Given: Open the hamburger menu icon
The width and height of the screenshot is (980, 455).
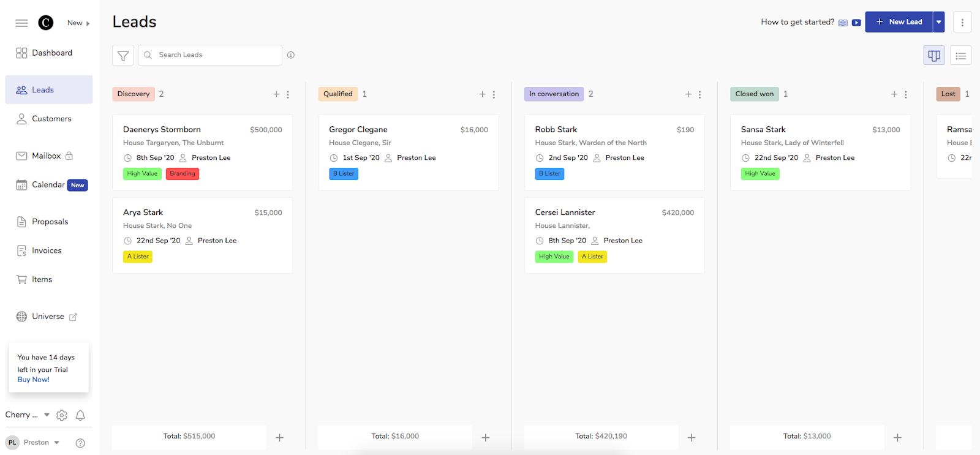Looking at the screenshot, I should coord(21,23).
